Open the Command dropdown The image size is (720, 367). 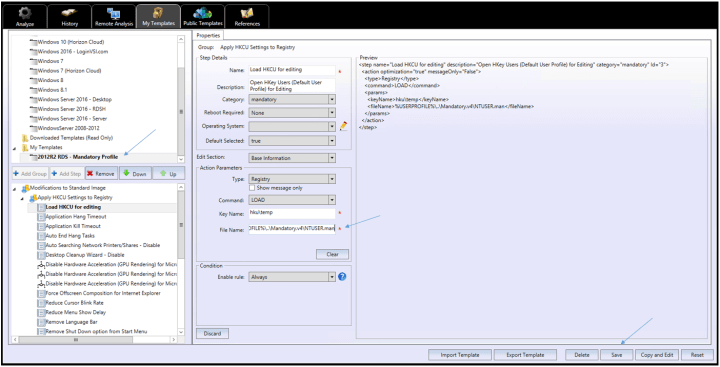click(292, 200)
